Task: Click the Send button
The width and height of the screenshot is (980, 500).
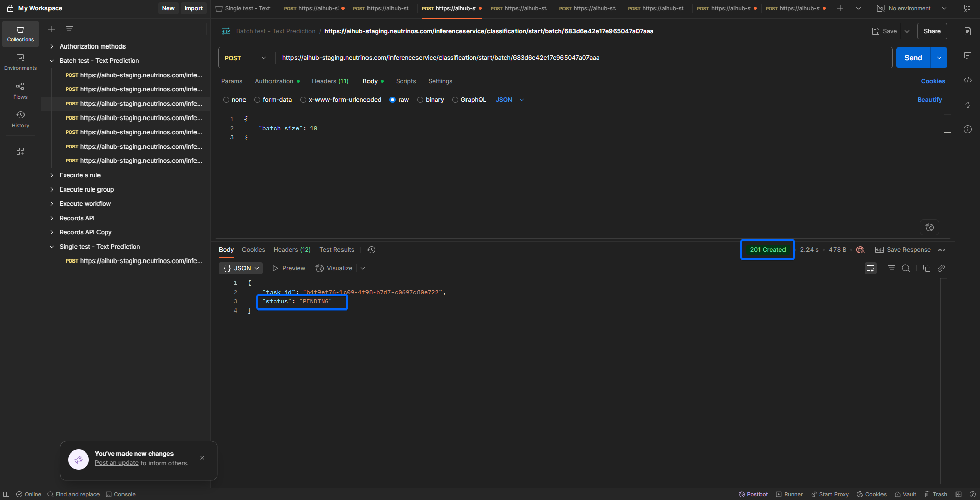Action: click(914, 58)
